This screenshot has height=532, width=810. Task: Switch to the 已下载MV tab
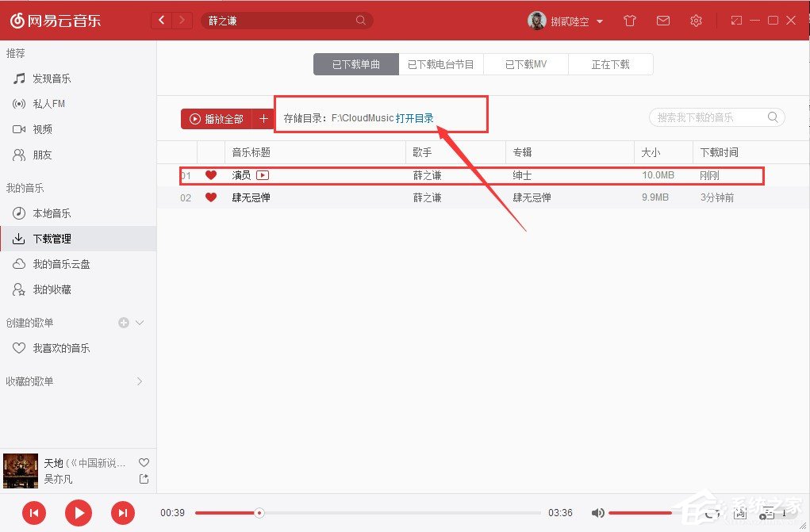pos(526,63)
